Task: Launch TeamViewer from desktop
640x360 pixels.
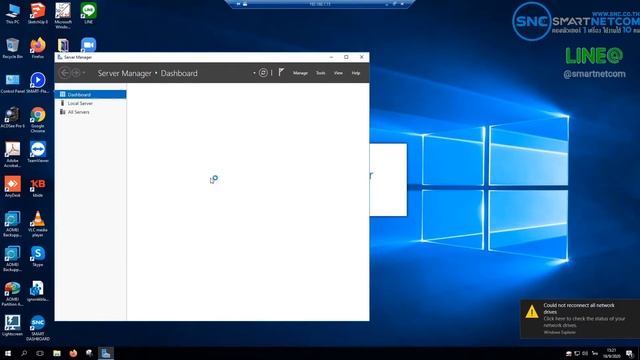Action: [x=38, y=152]
